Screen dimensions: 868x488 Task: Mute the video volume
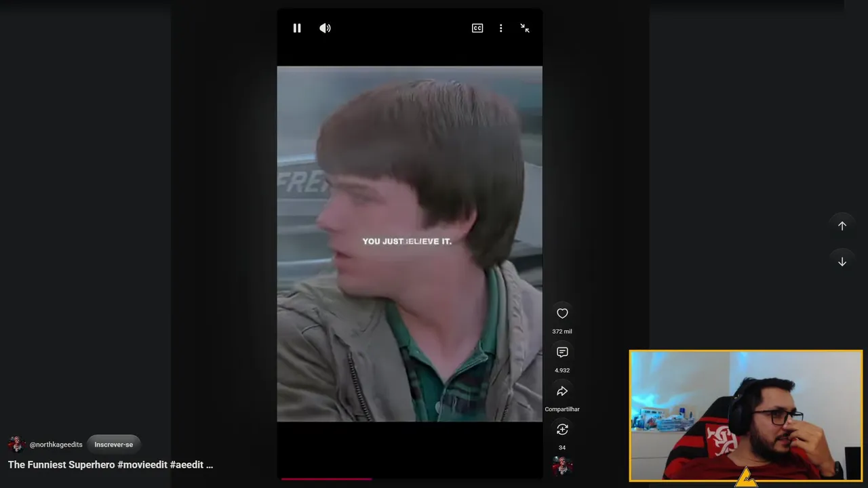pyautogui.click(x=325, y=28)
